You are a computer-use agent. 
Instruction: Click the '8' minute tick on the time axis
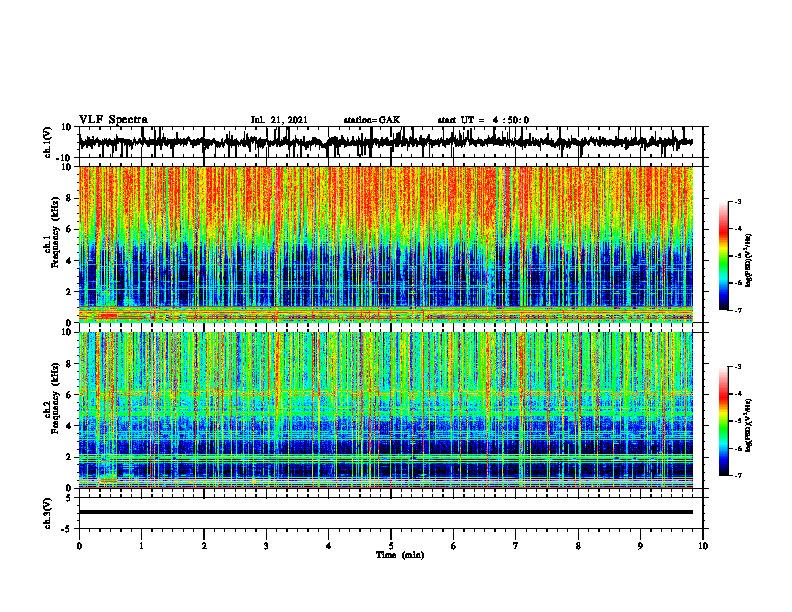578,546
